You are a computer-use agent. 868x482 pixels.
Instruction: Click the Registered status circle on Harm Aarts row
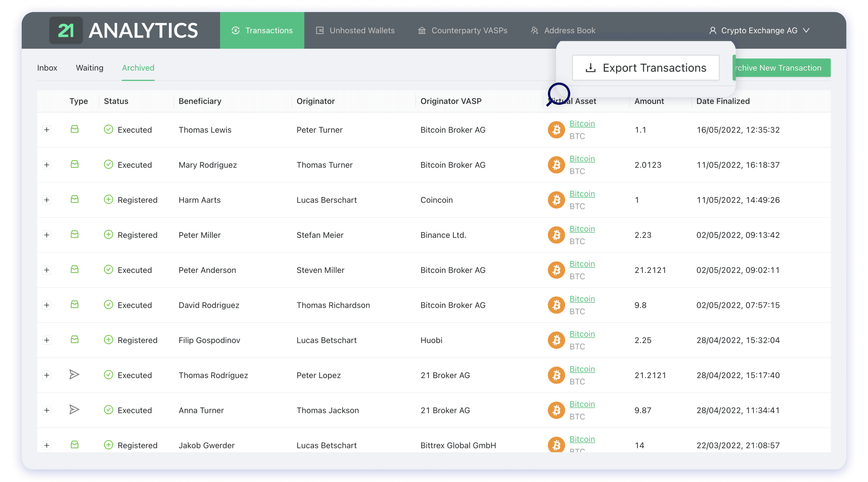(108, 200)
